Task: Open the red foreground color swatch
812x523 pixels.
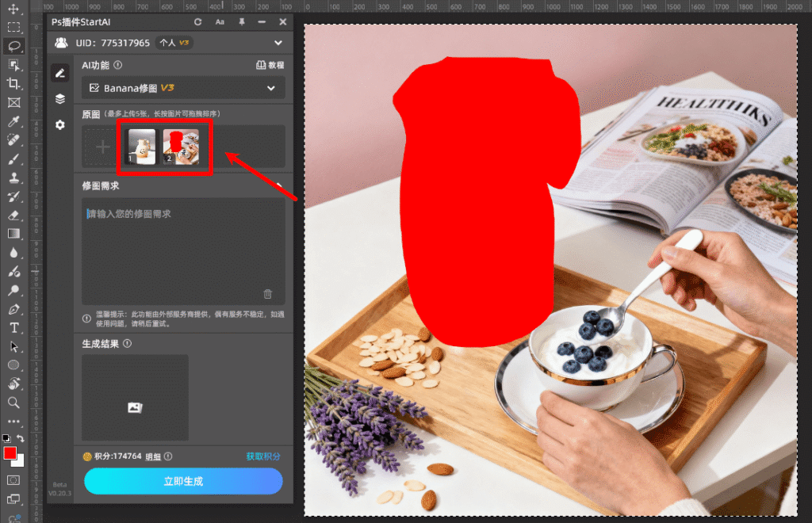Action: tap(10, 453)
